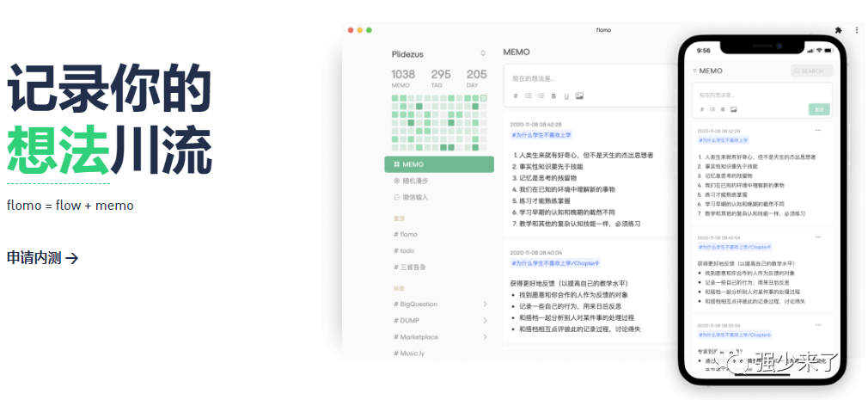The height and width of the screenshot is (400, 868).
Task: Insert image in phone editor toolbar
Action: (x=733, y=109)
